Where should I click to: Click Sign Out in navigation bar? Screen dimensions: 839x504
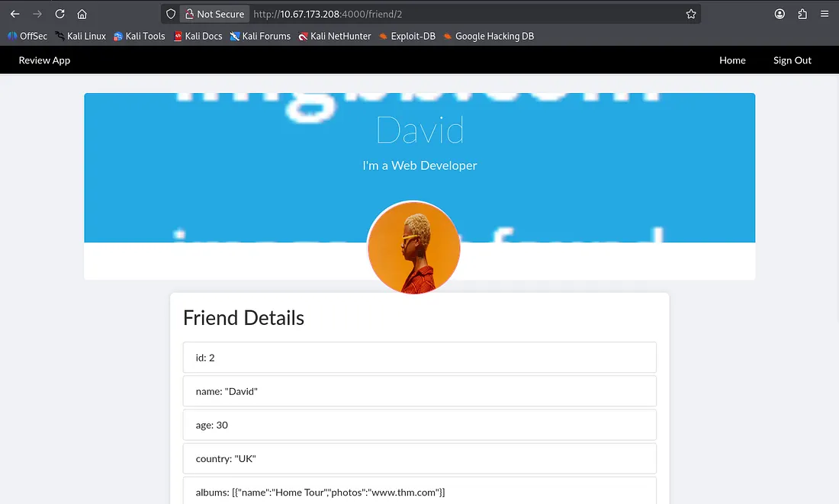(x=792, y=60)
